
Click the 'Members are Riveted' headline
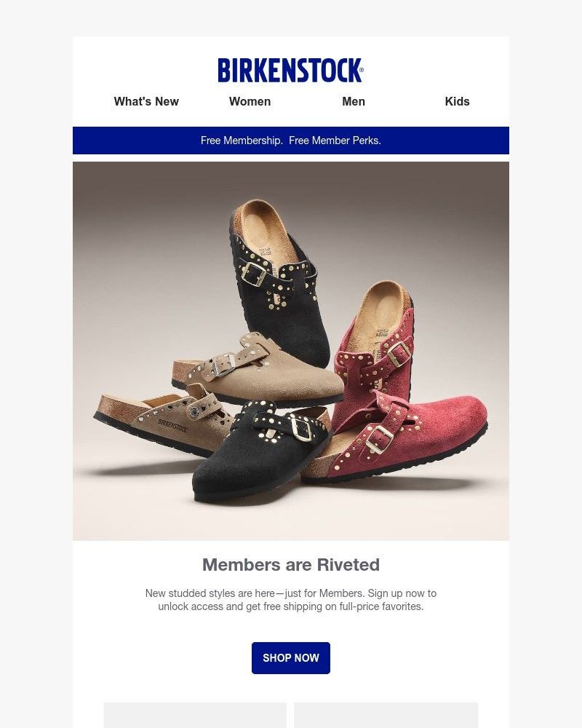(x=291, y=565)
